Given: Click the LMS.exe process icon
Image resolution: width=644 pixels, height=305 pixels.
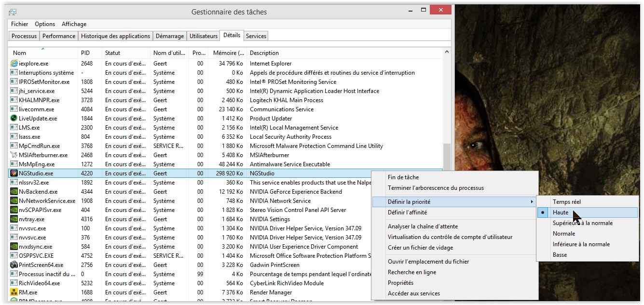Looking at the screenshot, I should [x=14, y=127].
